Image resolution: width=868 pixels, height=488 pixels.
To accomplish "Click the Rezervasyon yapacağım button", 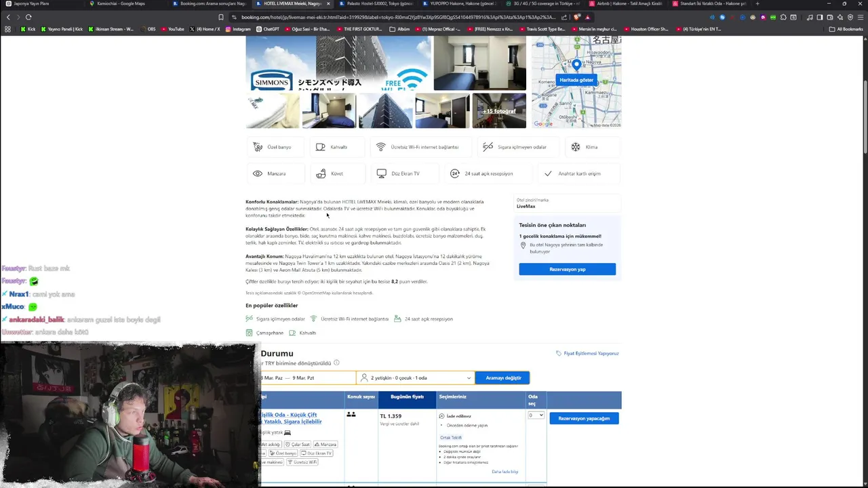I will pos(584,418).
